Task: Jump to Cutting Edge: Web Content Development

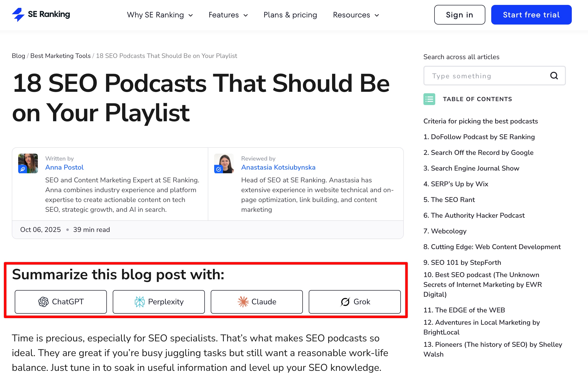Action: tap(492, 247)
